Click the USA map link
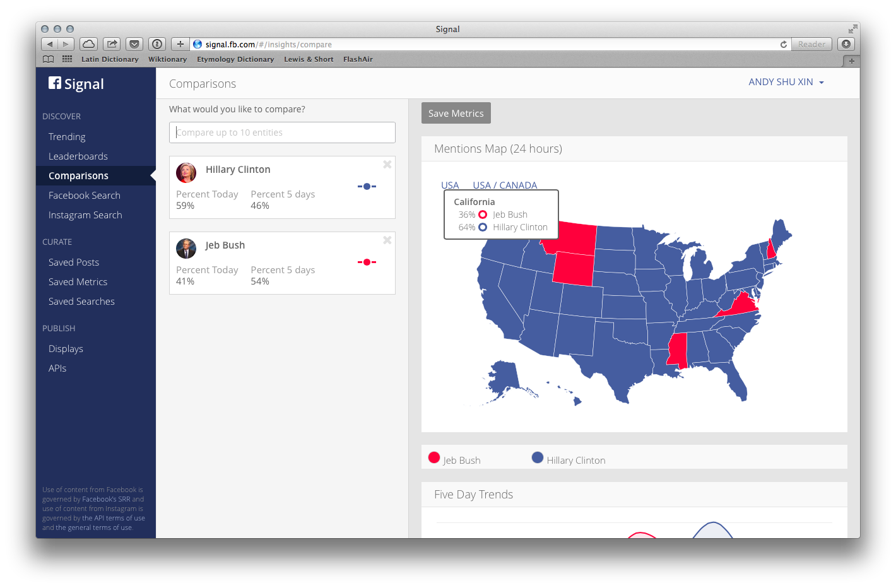 [x=450, y=185]
